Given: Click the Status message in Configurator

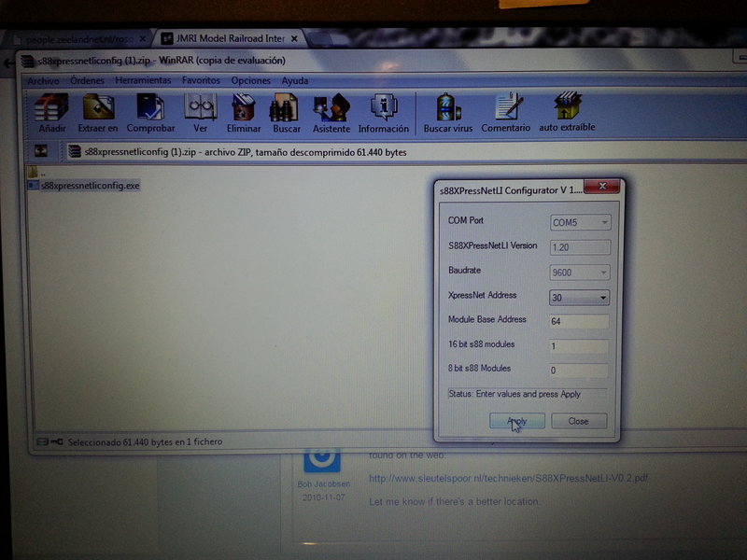Looking at the screenshot, I should [528, 394].
